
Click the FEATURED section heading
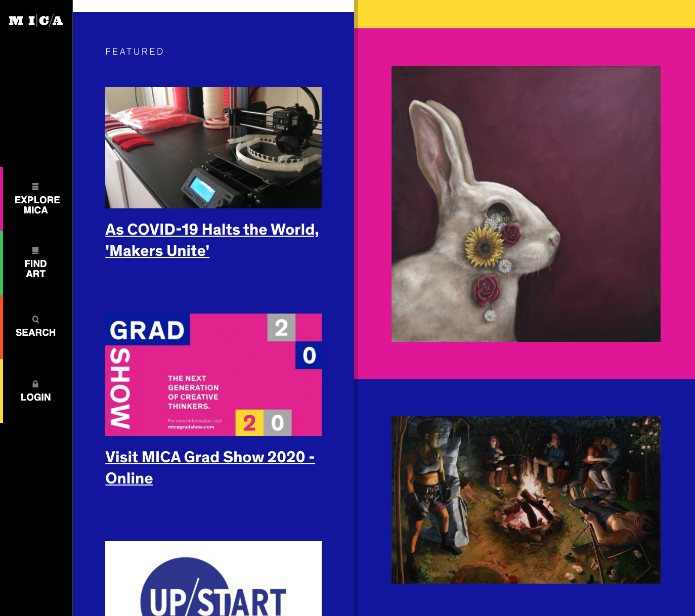[135, 52]
